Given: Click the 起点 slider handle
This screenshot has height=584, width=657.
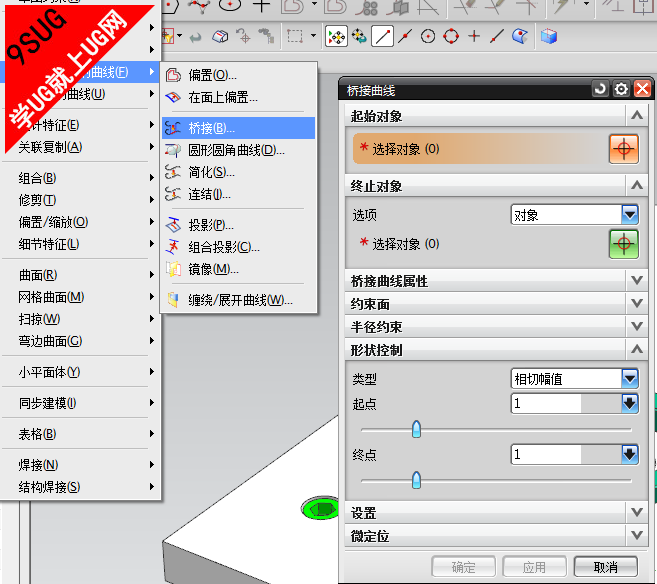Looking at the screenshot, I should (416, 429).
